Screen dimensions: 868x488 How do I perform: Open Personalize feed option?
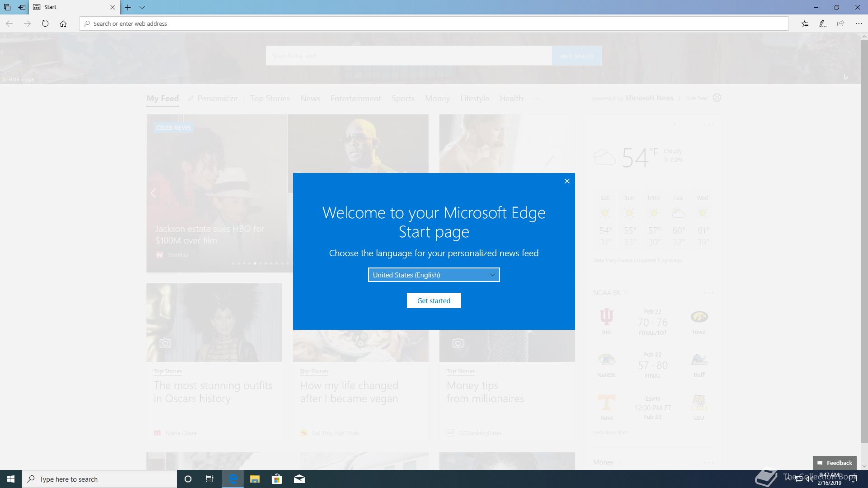click(213, 99)
